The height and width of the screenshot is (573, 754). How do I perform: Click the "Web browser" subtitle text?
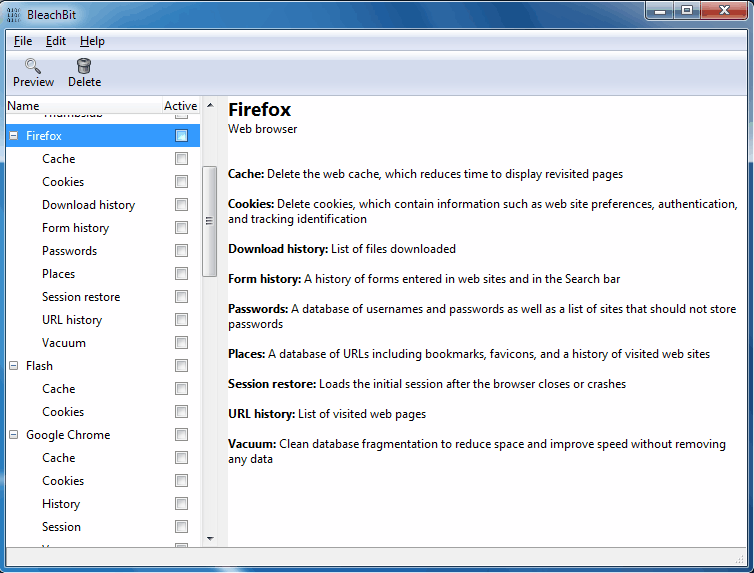click(263, 129)
